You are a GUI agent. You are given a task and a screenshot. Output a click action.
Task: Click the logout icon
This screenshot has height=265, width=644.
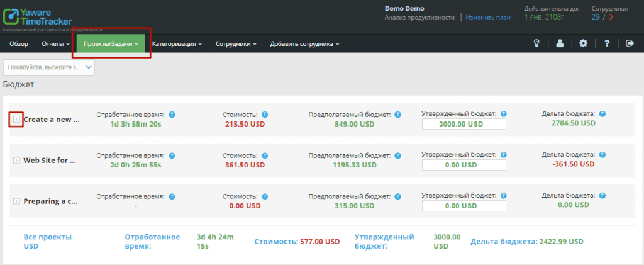(630, 43)
